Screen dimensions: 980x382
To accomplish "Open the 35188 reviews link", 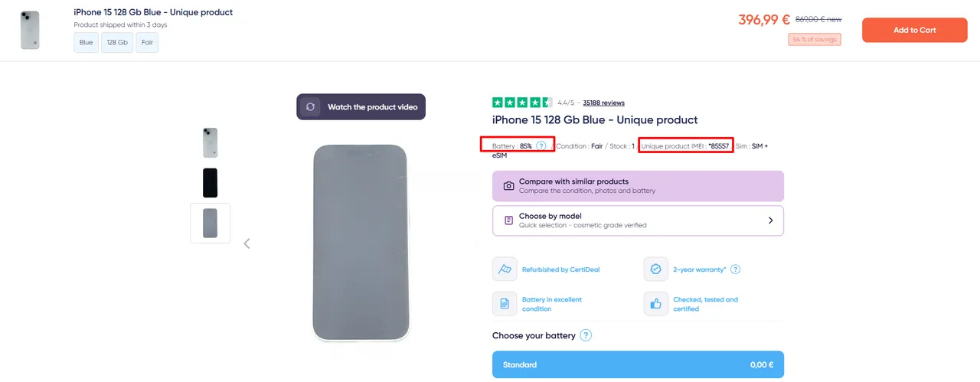I will point(603,103).
